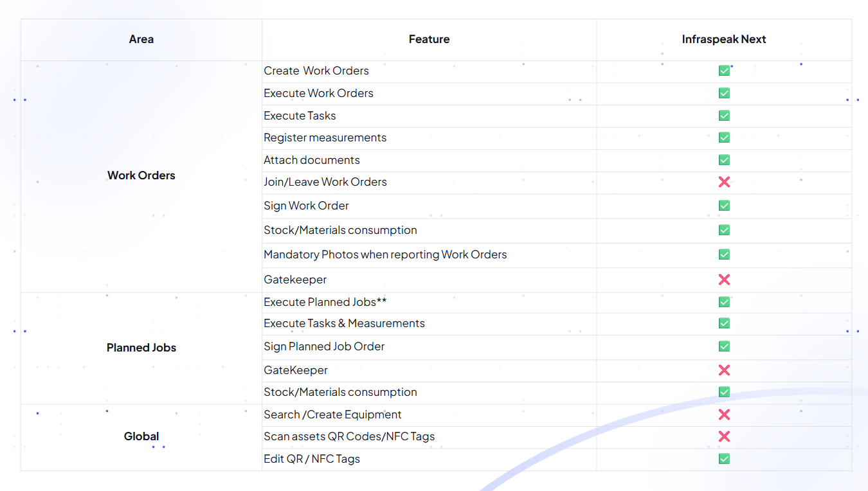Image resolution: width=868 pixels, height=491 pixels.
Task: Click the checkmark for Edit QR / NFC Tags
Action: point(724,459)
